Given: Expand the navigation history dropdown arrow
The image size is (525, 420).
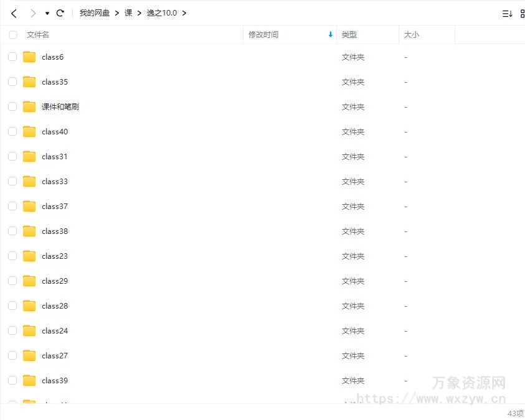Looking at the screenshot, I should click(47, 13).
